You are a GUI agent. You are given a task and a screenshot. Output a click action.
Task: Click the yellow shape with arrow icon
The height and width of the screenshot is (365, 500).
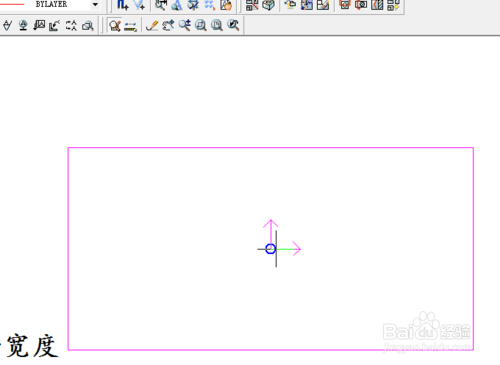pyautogui.click(x=290, y=5)
